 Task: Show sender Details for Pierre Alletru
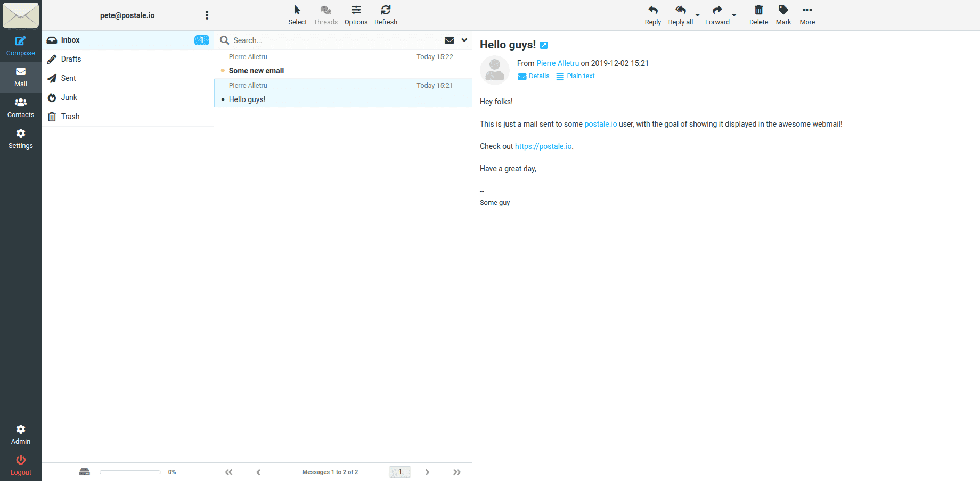pyautogui.click(x=533, y=76)
